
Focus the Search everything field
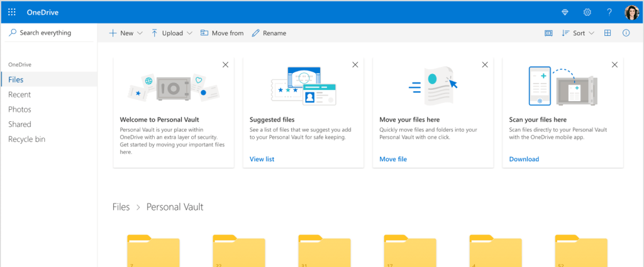click(49, 33)
